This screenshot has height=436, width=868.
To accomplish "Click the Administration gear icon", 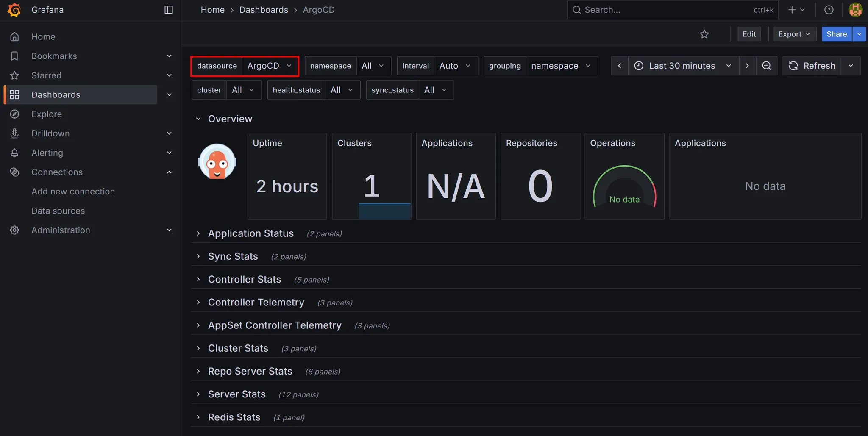I will tap(14, 230).
